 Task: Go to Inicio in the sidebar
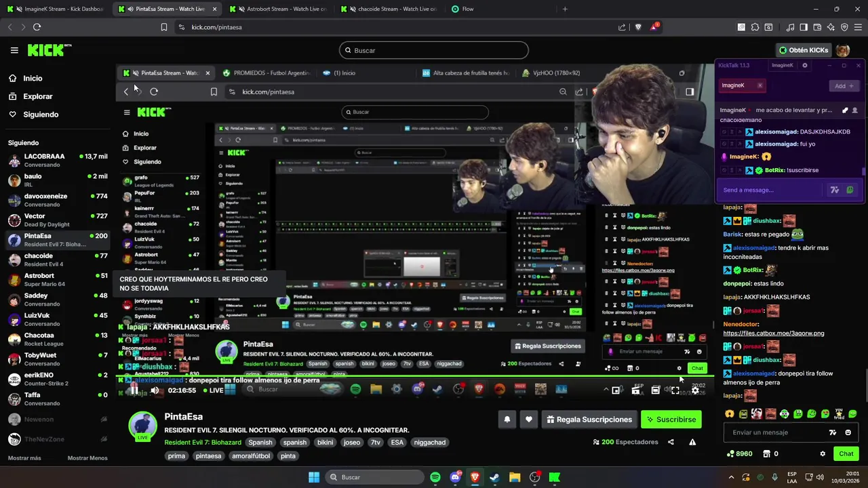click(x=26, y=79)
